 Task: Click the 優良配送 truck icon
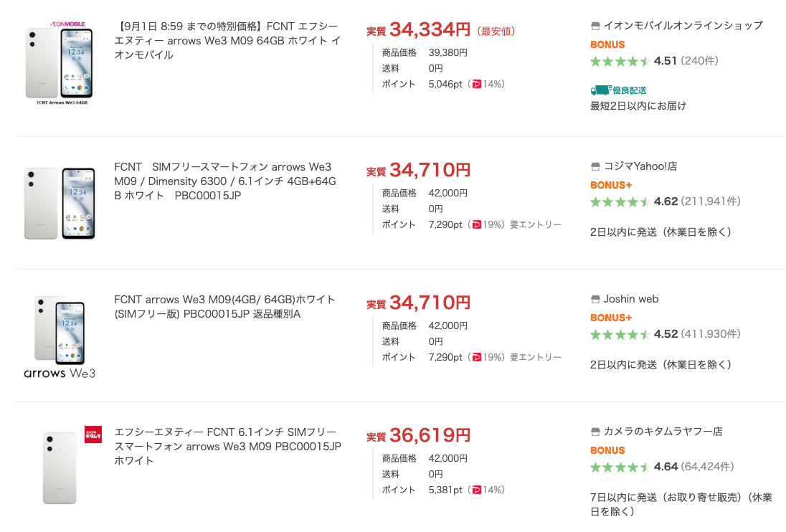tap(601, 90)
